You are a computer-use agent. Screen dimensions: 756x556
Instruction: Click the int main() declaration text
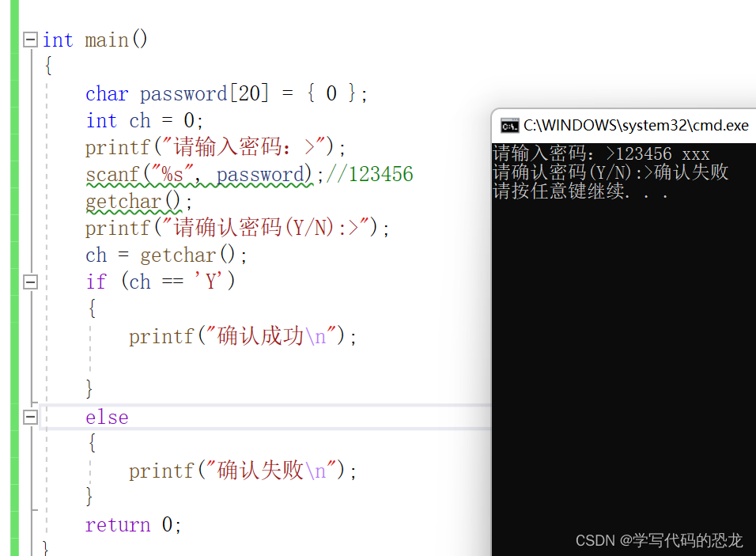tap(95, 40)
